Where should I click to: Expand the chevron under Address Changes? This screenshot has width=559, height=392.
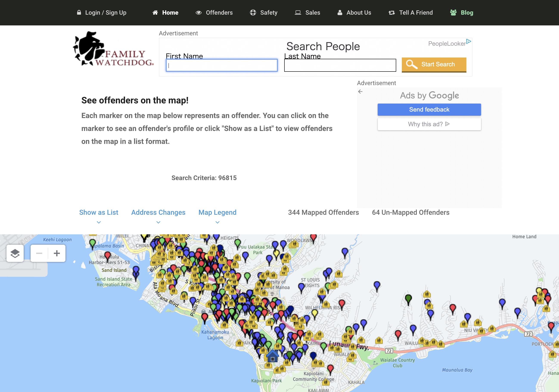158,222
